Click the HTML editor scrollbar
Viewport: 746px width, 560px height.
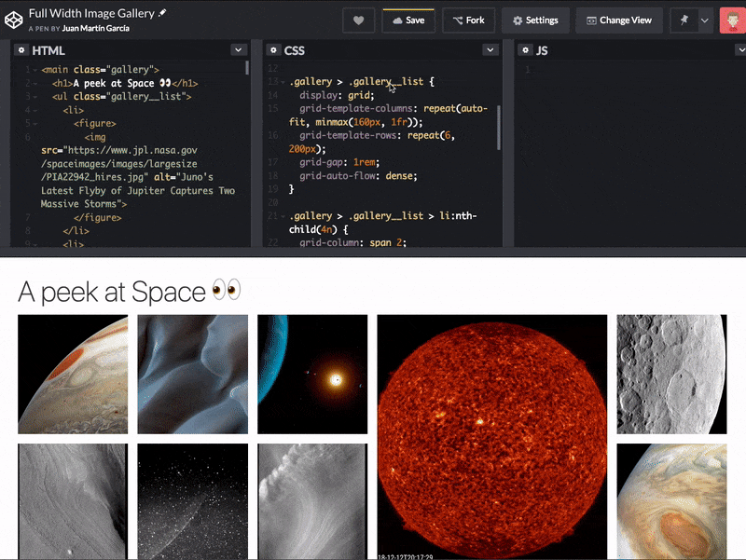(x=247, y=67)
